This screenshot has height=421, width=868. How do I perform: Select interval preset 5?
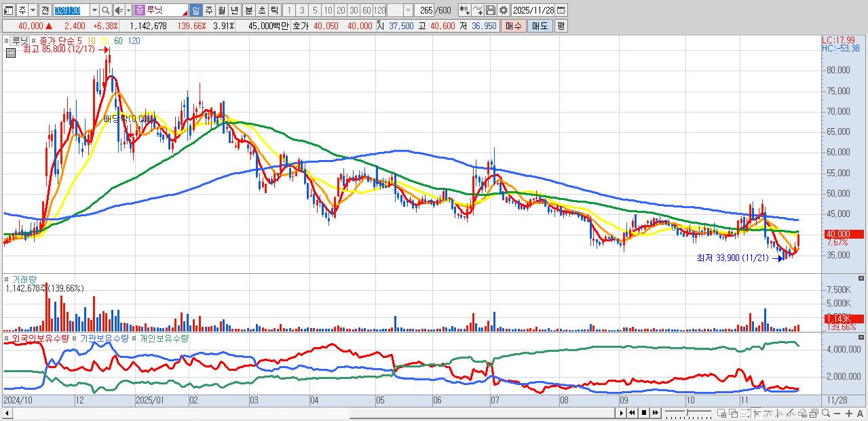click(315, 10)
